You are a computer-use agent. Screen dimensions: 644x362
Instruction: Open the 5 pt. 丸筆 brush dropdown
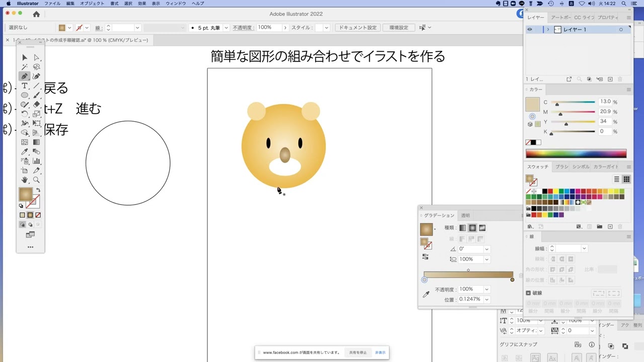(226, 28)
